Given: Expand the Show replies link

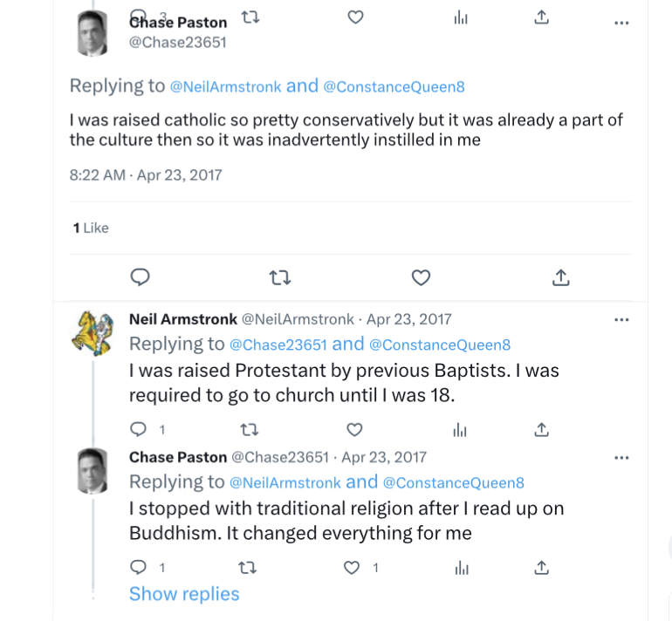Looking at the screenshot, I should (184, 594).
